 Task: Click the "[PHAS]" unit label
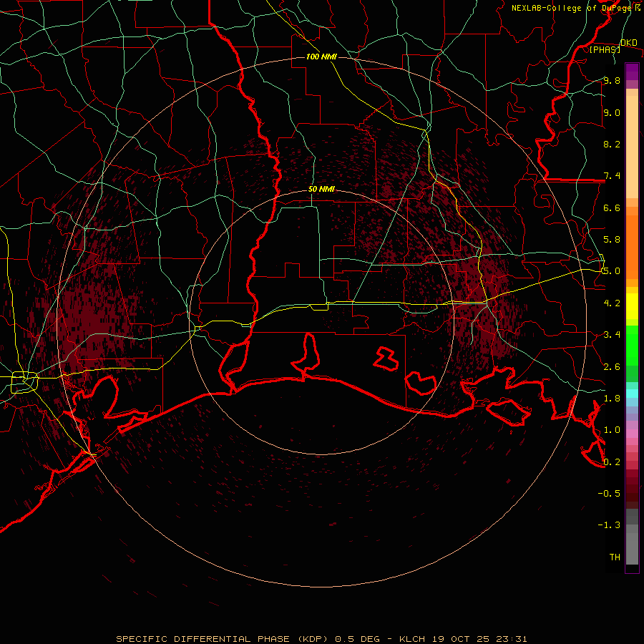tap(605, 49)
